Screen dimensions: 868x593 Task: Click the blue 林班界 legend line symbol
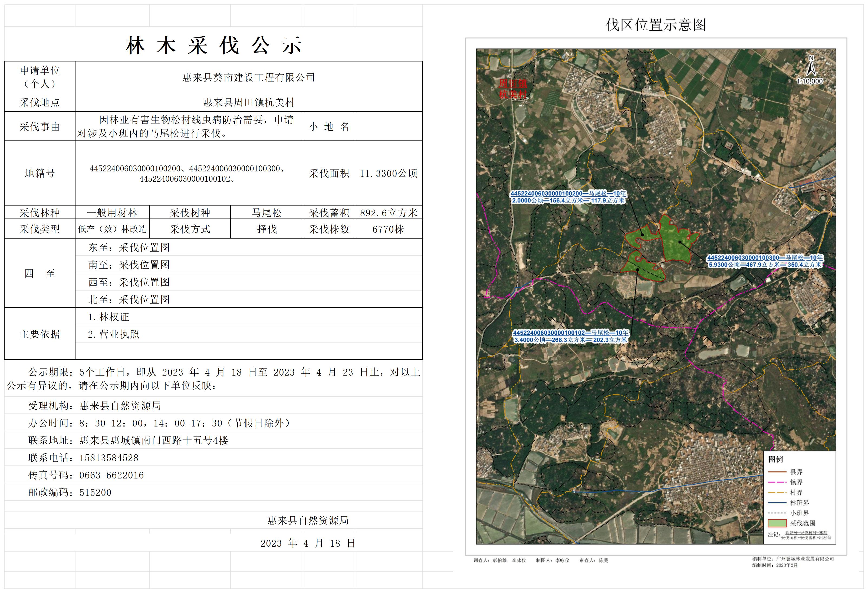777,503
